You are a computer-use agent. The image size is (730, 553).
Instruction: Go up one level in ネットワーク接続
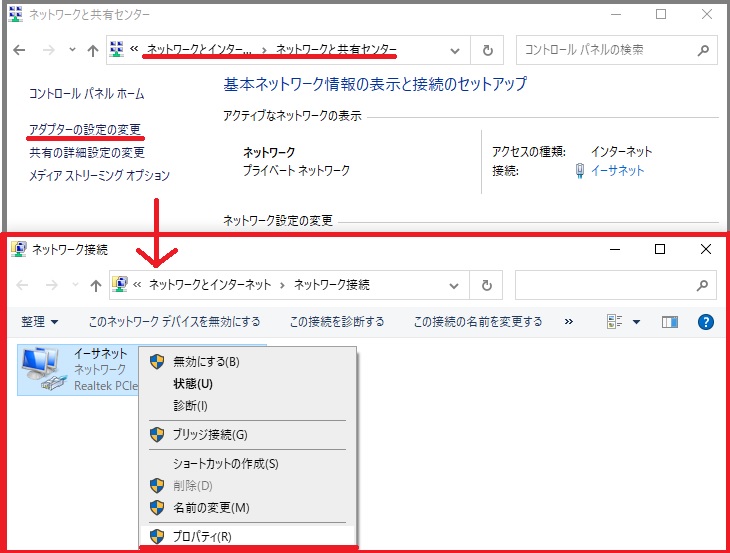point(96,285)
